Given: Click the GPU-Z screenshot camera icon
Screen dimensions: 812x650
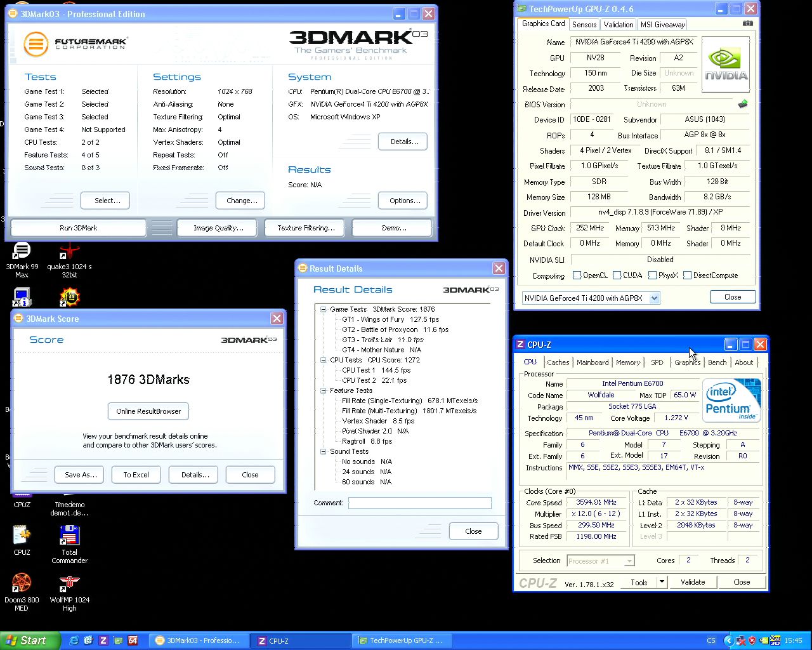Looking at the screenshot, I should point(747,23).
